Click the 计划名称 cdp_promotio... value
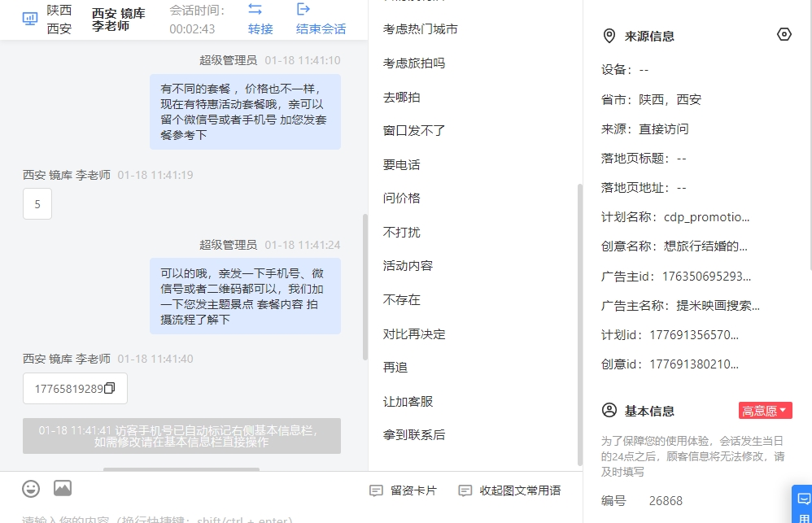Viewport: 812px width, 523px height. 706,217
